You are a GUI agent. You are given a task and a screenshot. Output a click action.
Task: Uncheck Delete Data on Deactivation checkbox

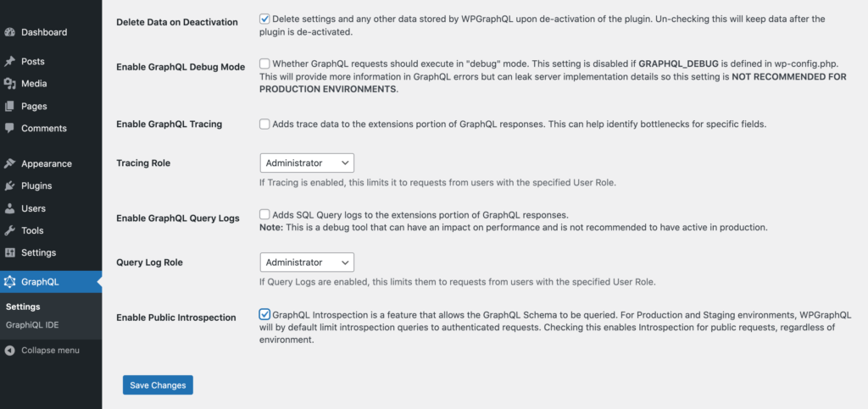click(264, 19)
